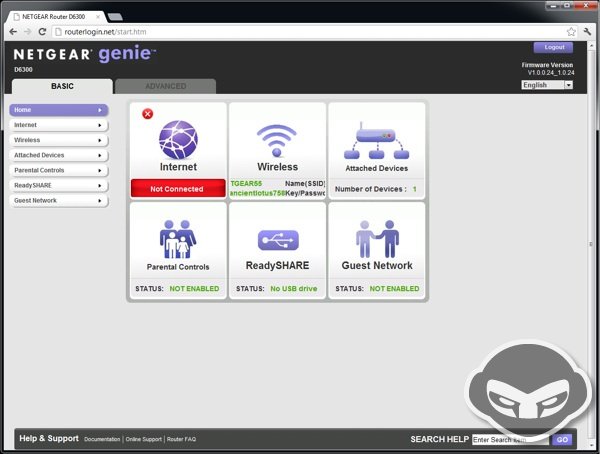This screenshot has width=600, height=454.
Task: Click the NETGEAR genie logo
Action: coord(85,54)
